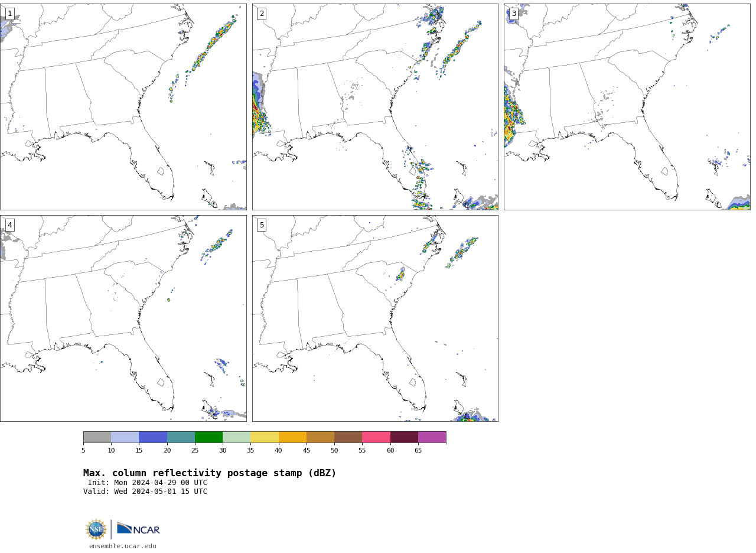Click the tan 45-50 dBZ swatch

coord(320,437)
